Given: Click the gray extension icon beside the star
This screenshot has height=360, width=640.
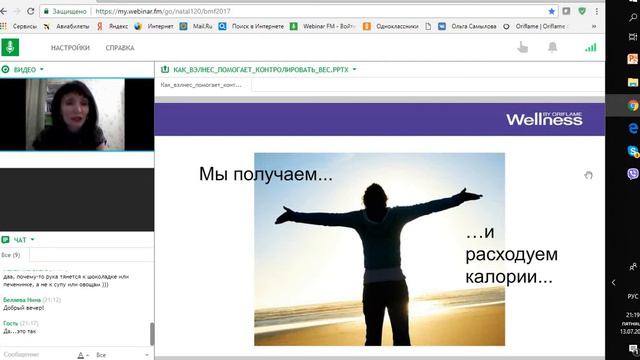Looking at the screenshot, I should point(566,11).
